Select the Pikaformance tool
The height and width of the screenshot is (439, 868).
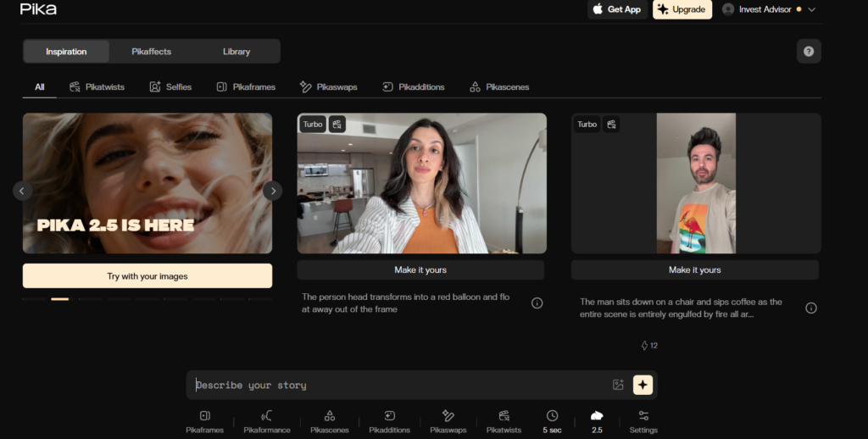tap(267, 422)
